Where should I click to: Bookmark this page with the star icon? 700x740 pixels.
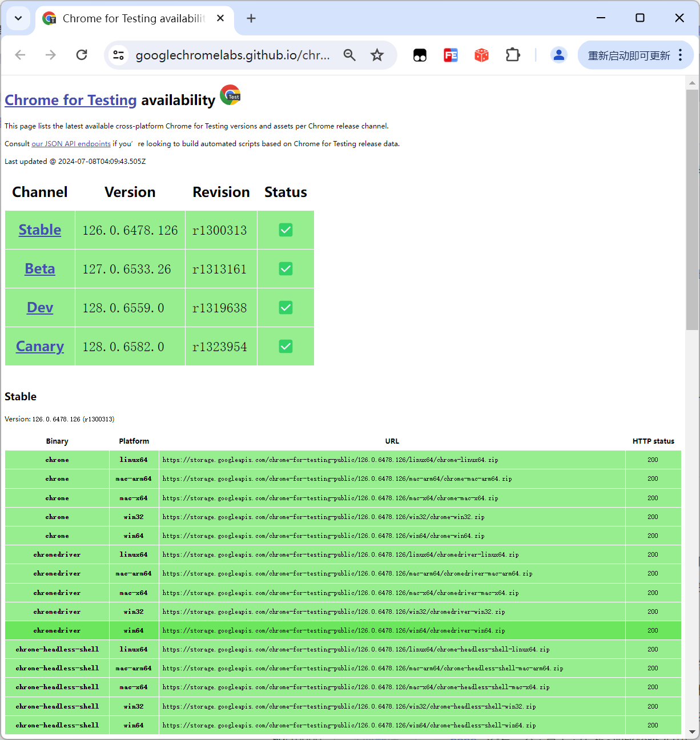point(377,55)
